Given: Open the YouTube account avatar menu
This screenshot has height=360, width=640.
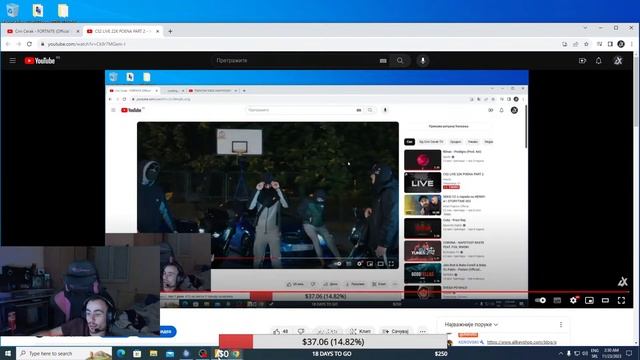Looking at the screenshot, I should [x=618, y=60].
